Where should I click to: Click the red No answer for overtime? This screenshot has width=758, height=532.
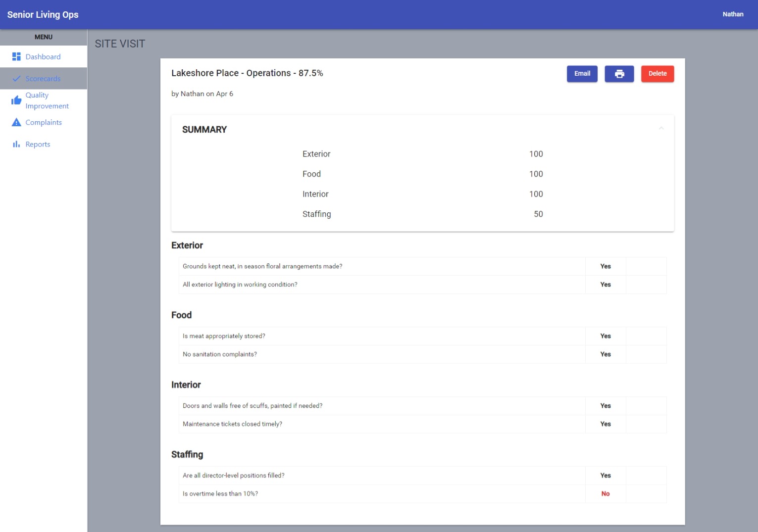[605, 493]
